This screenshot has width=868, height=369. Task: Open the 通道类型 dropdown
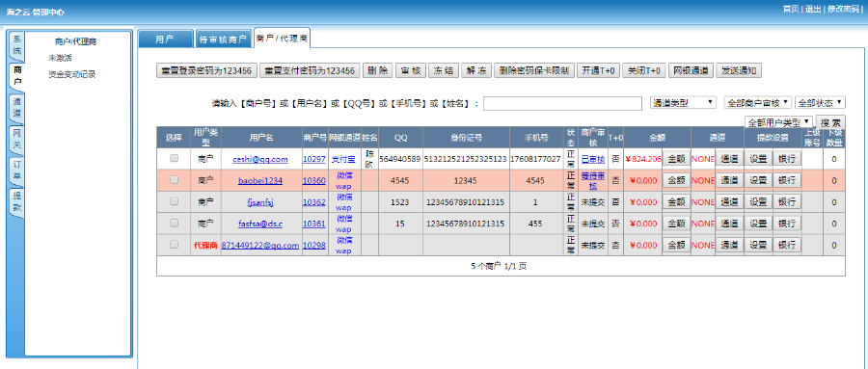(x=683, y=103)
